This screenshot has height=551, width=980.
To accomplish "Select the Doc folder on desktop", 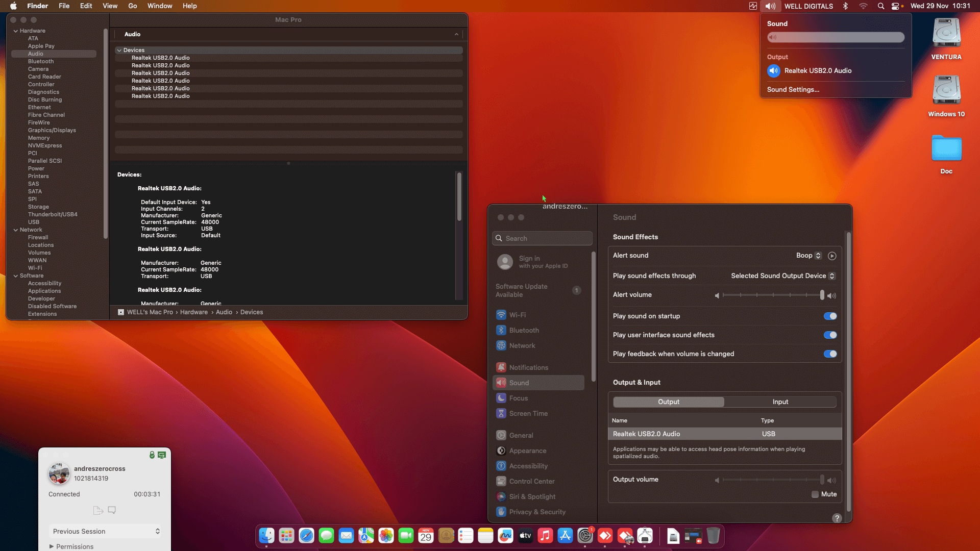I will [x=946, y=148].
